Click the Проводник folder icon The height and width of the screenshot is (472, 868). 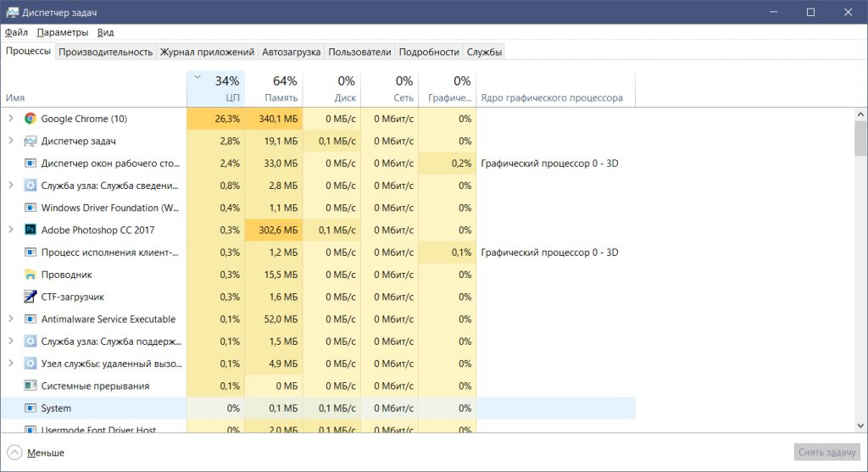point(31,275)
